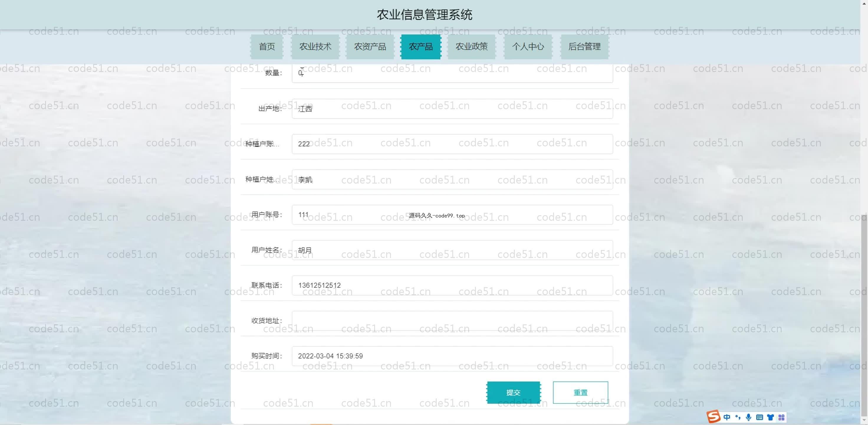
Task: Click the 用户姓名 field with 胡月
Action: (x=452, y=250)
